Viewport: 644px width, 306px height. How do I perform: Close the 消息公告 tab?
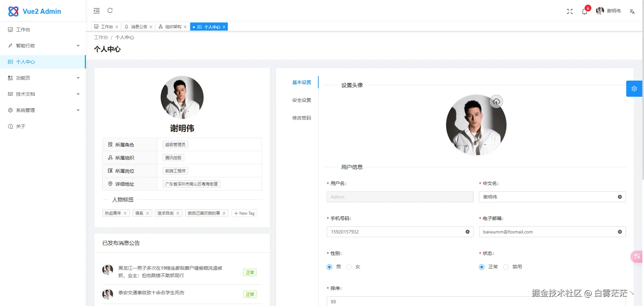[151, 27]
